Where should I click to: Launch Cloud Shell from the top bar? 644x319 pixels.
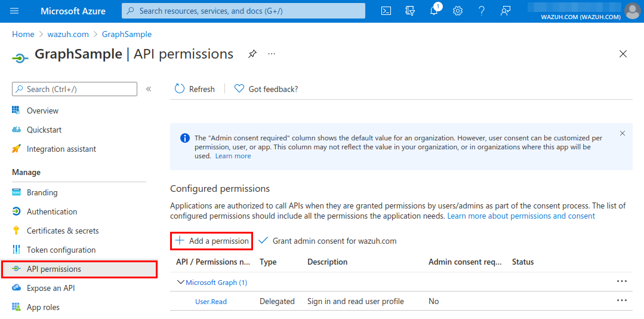tap(386, 11)
